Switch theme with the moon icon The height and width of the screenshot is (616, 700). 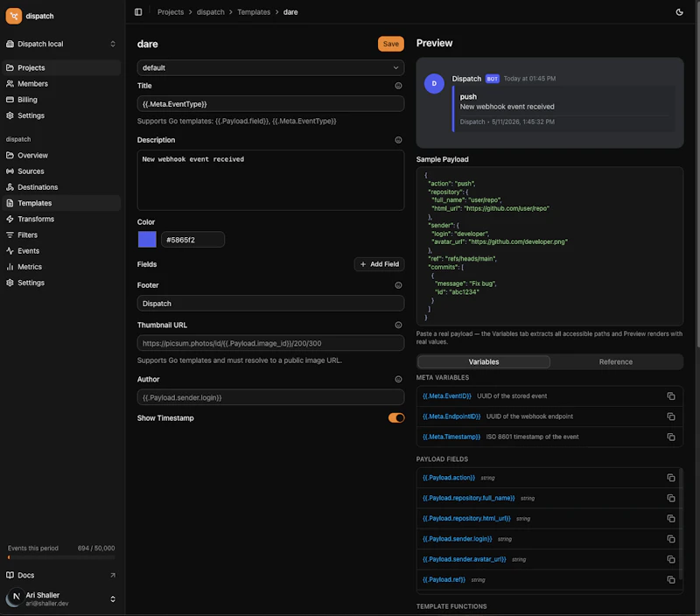click(680, 12)
